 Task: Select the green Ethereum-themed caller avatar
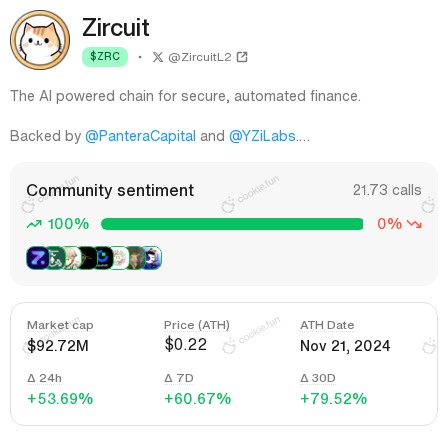coord(56,258)
